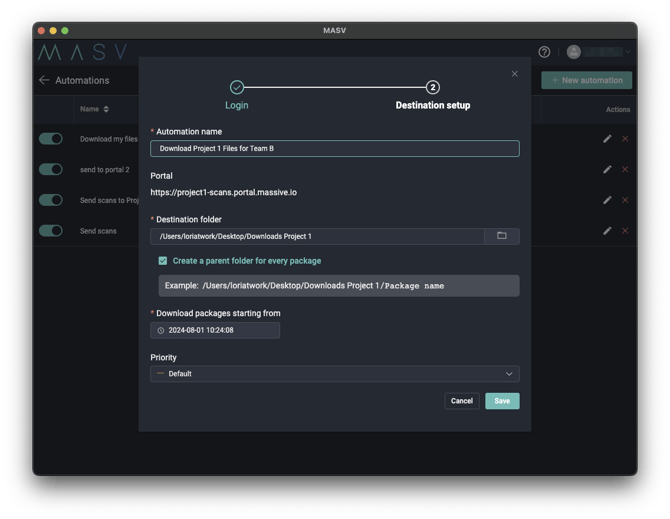Viewport: 670px width, 519px height.
Task: Go back using the Automations arrow
Action: (x=44, y=80)
